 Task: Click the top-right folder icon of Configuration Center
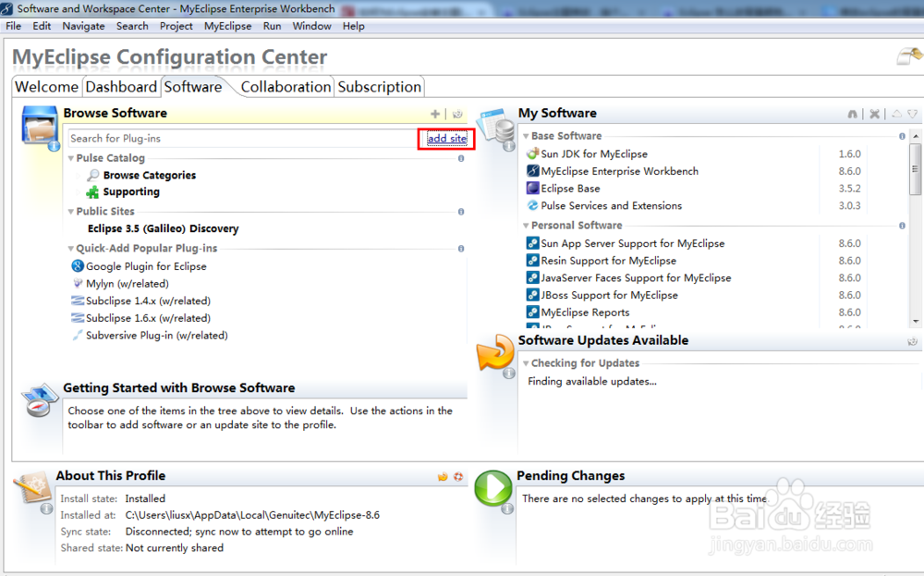[908, 56]
